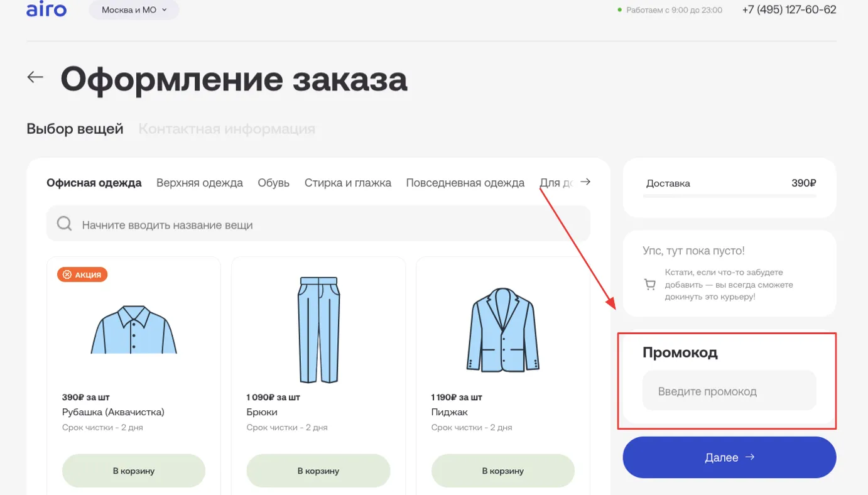The height and width of the screenshot is (495, 868).
Task: Add Брюки to cart
Action: [318, 471]
